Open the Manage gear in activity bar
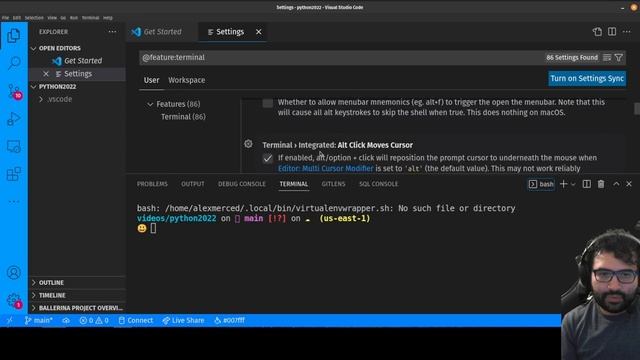 14,301
